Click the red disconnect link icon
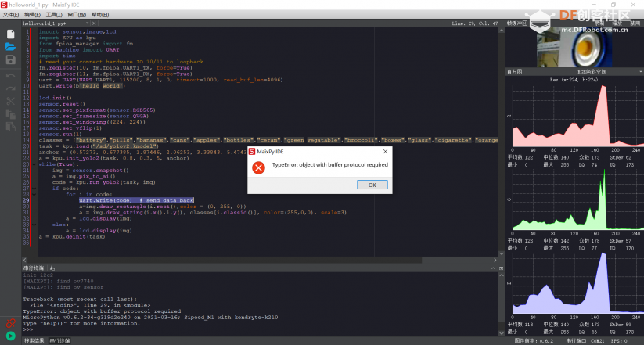 (11, 323)
